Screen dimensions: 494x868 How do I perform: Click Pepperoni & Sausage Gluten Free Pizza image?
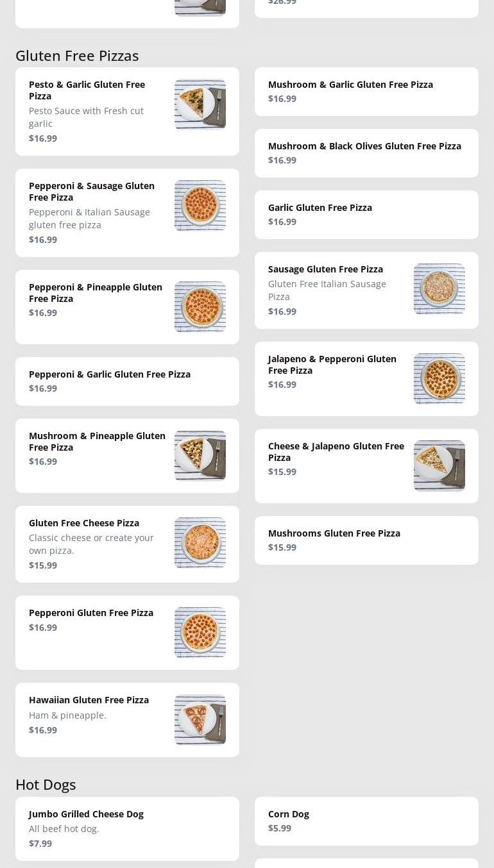coord(200,206)
